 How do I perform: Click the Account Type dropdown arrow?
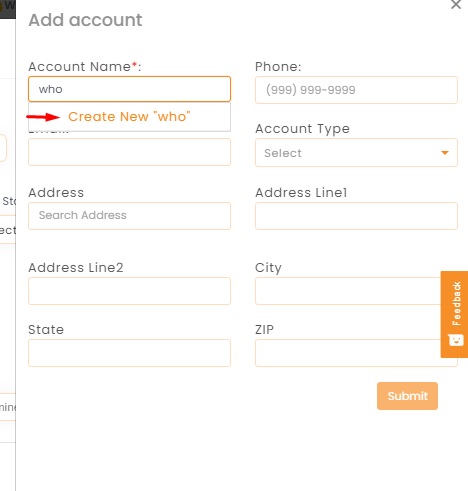(x=445, y=153)
